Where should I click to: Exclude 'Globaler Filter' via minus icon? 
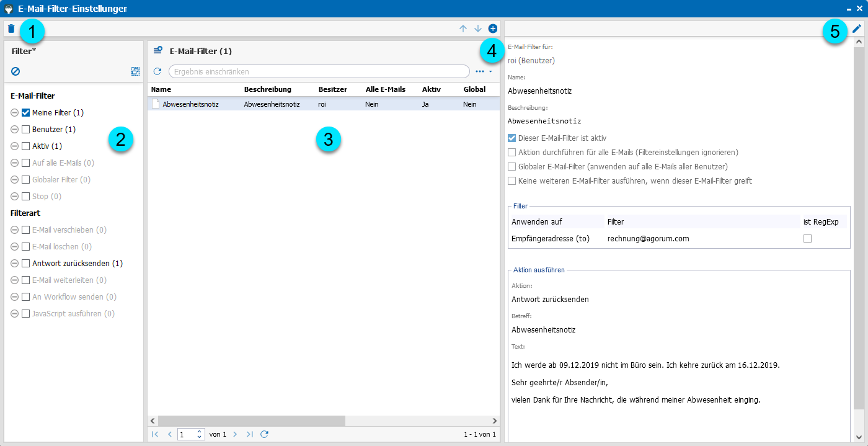point(15,180)
